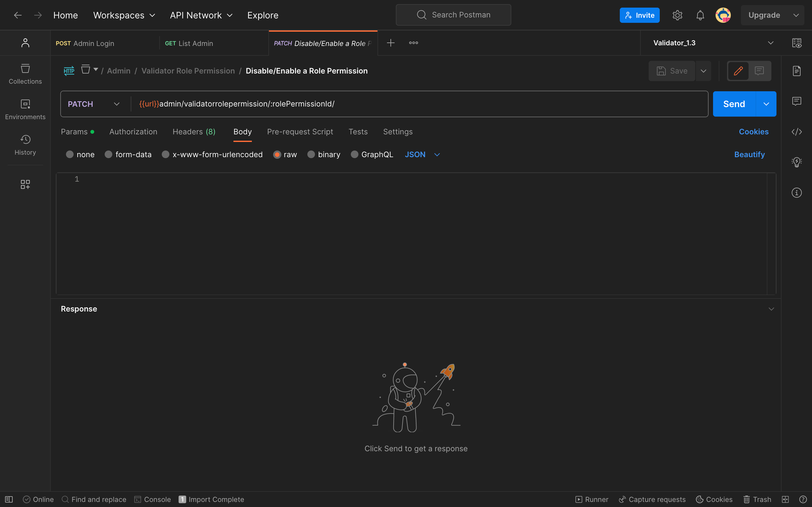812x507 pixels.
Task: View request History
Action: click(x=25, y=145)
